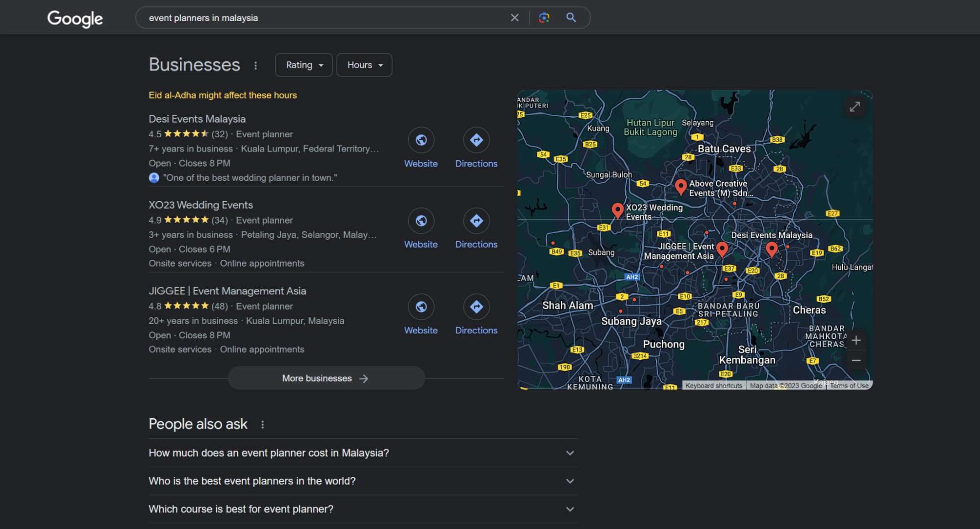
Task: Open the Hours filter dropdown
Action: (364, 65)
